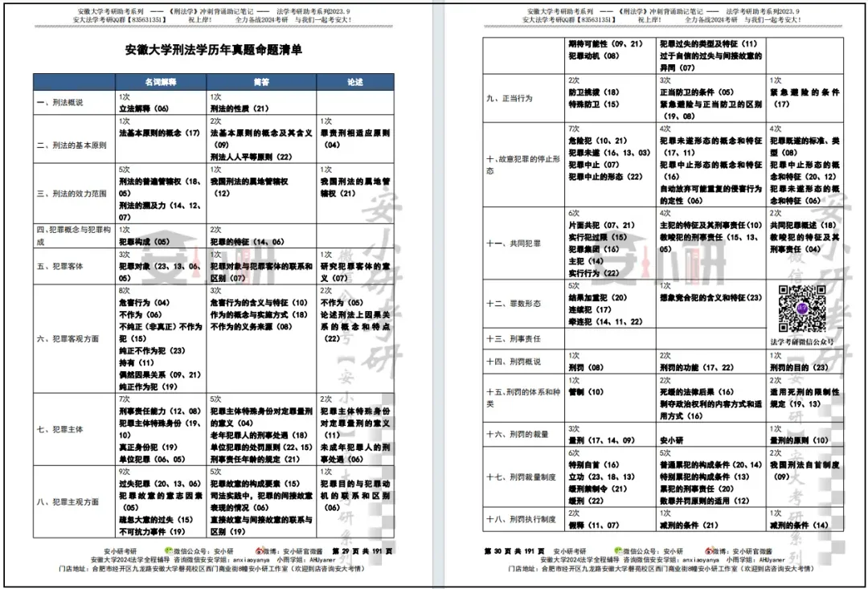
Task: Select 犯罪集团（16）
Action: (593, 249)
